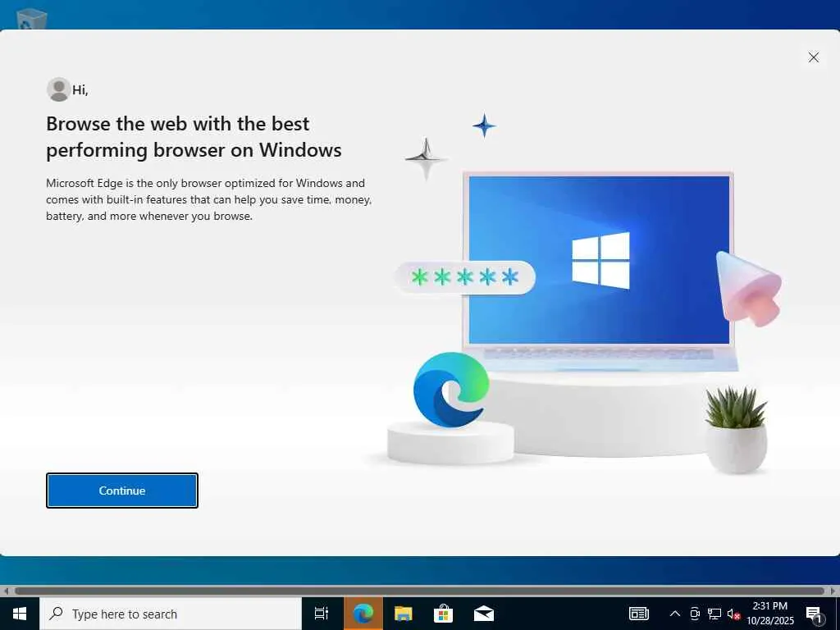Click the "Microsoft Edge is the only browser" paragraph
840x630 pixels.
[209, 199]
